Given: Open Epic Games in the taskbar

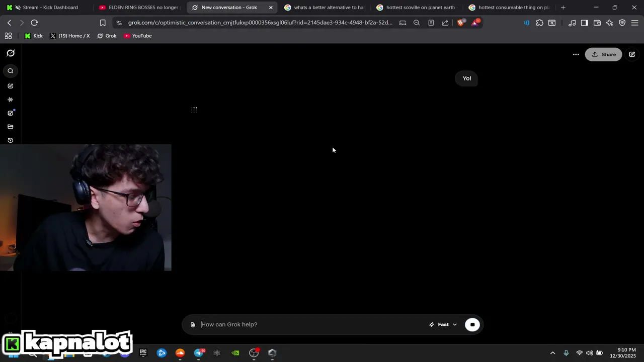Looking at the screenshot, I should click(143, 353).
